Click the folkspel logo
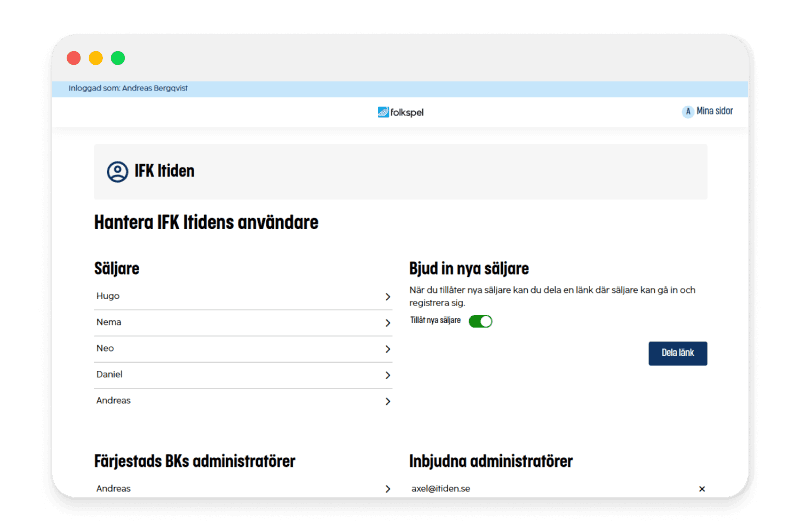This screenshot has width=800, height=531. tap(401, 112)
